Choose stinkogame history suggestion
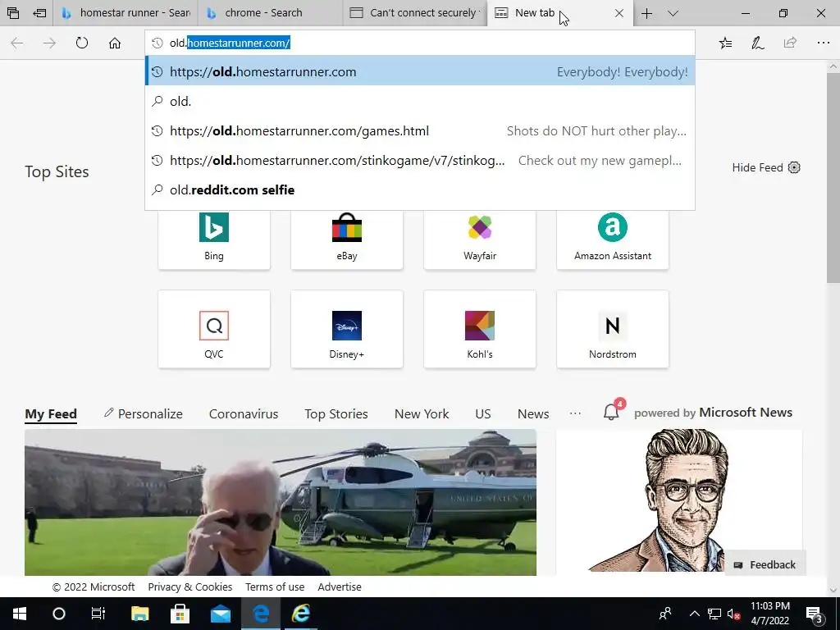This screenshot has width=840, height=630. [420, 160]
